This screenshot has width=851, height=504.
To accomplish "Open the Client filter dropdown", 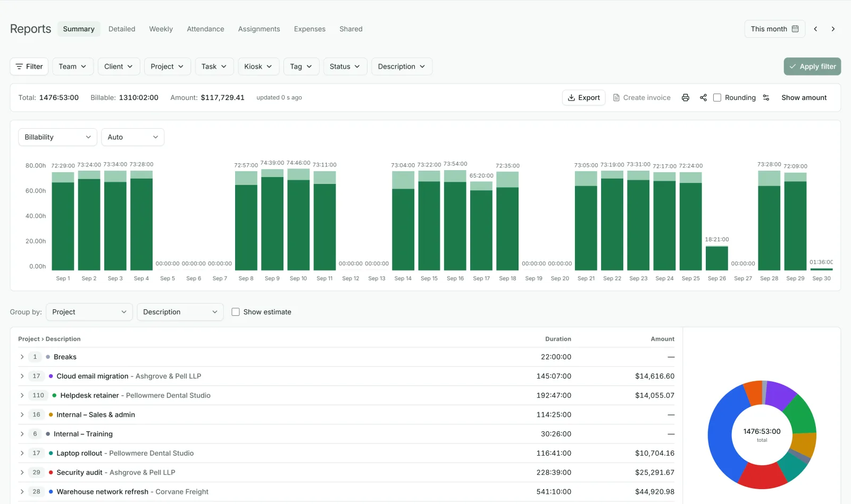I will pos(119,66).
